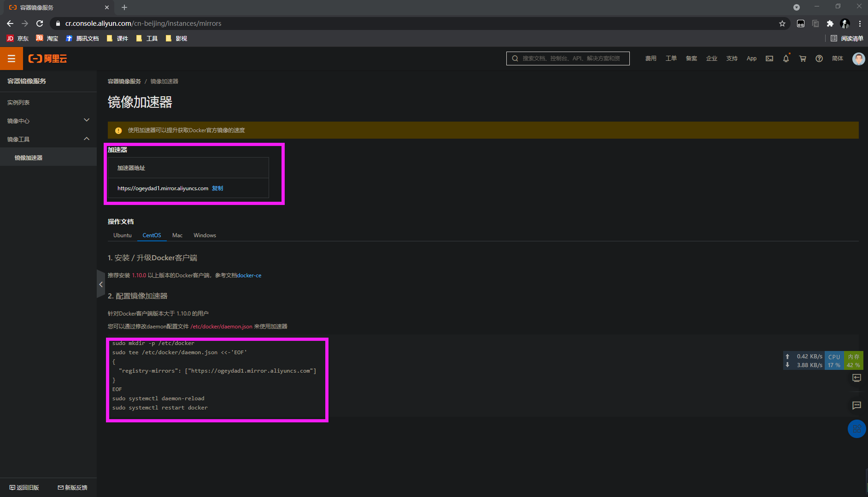Click the accelerator URL https://ogeydad1.mirror.aliyuncs.com
This screenshot has height=497, width=868.
[x=163, y=188]
